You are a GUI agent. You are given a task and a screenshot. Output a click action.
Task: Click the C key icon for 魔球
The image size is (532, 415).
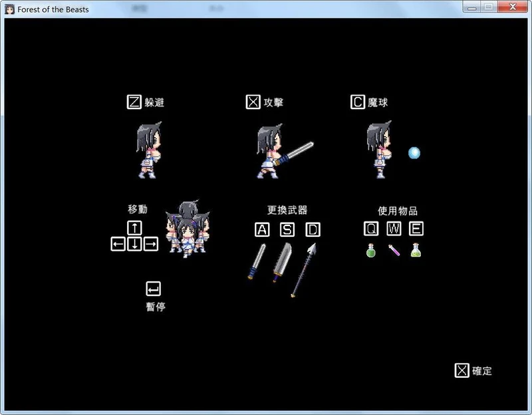(358, 102)
